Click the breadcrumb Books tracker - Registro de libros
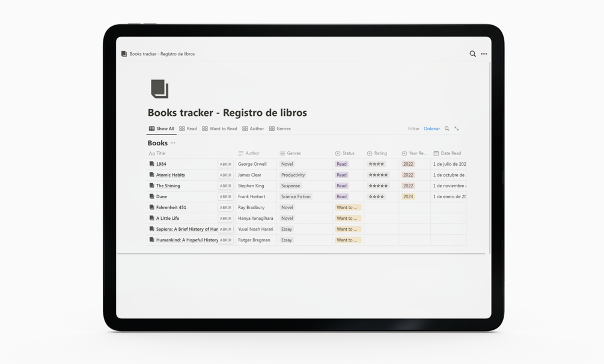The width and height of the screenshot is (604, 364). tap(162, 54)
